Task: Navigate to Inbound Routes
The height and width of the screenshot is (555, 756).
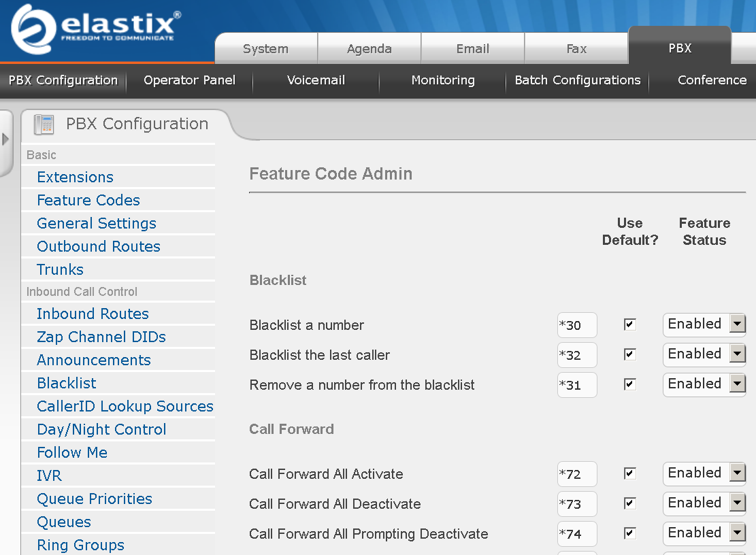Action: [93, 314]
